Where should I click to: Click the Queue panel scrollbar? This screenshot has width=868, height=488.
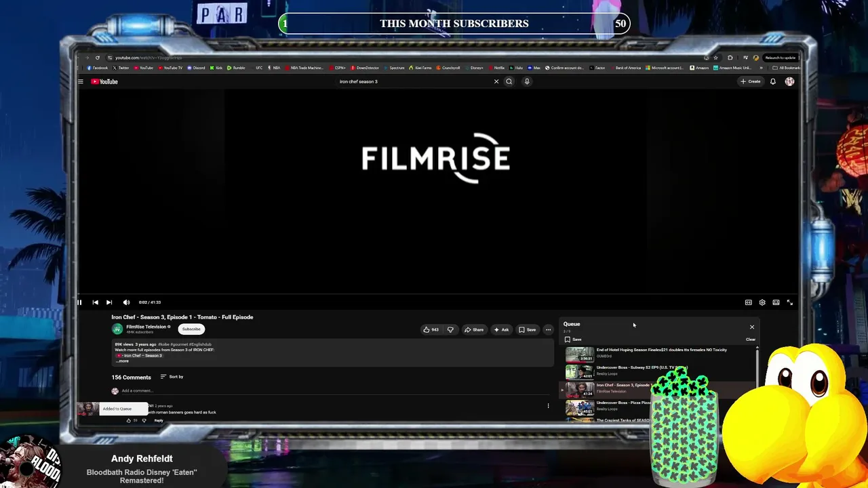[x=757, y=369]
